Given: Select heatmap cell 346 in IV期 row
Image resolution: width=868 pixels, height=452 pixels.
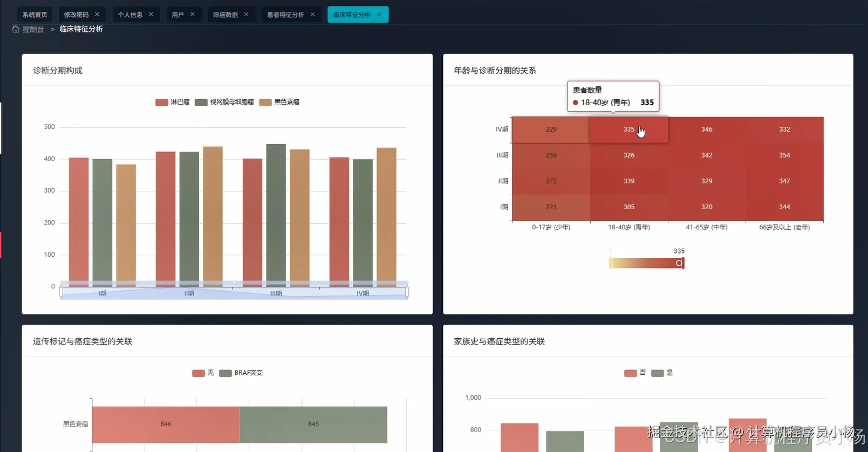Looking at the screenshot, I should point(707,129).
